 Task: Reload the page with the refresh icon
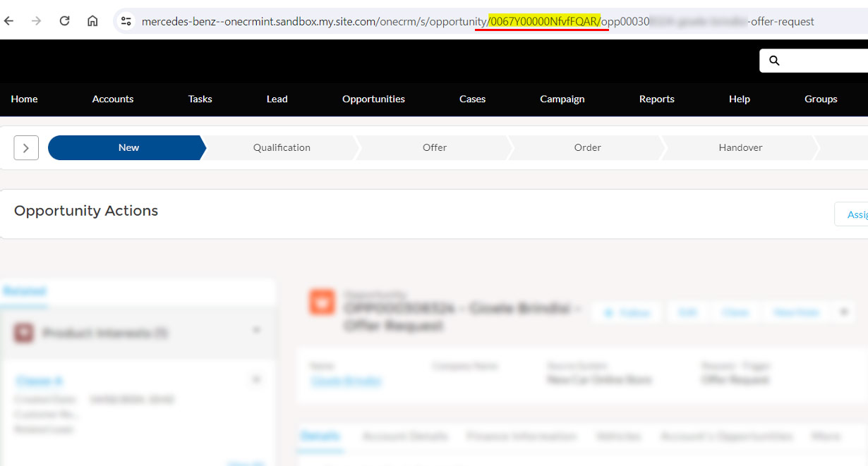(64, 21)
